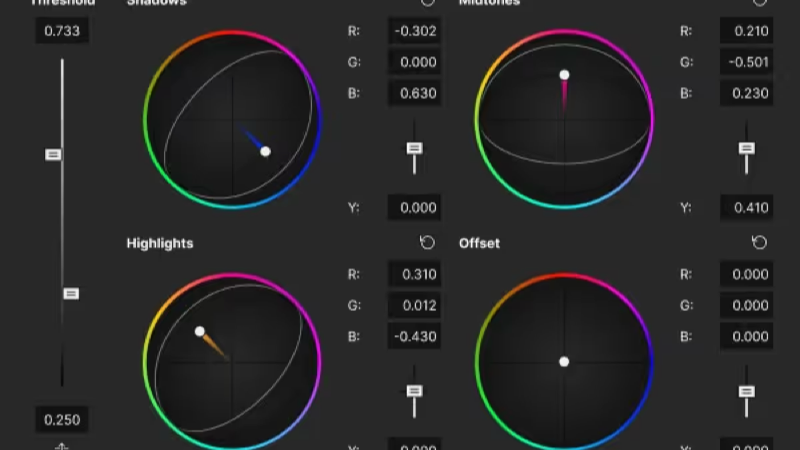This screenshot has width=800, height=450.
Task: Click the Midtones luminance slider handle
Action: (x=746, y=148)
